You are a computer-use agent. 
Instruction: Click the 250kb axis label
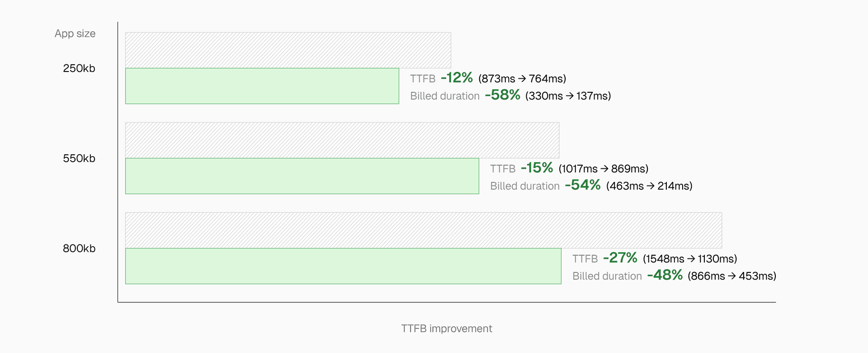[79, 68]
